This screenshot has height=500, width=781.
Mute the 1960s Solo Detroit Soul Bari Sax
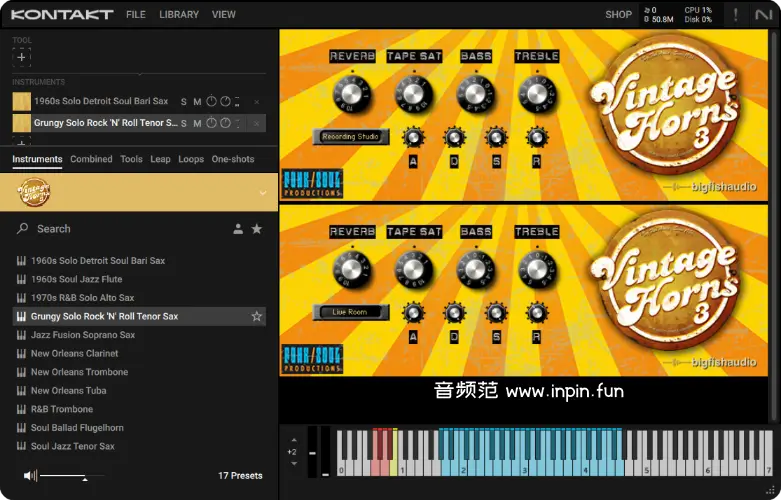(197, 102)
